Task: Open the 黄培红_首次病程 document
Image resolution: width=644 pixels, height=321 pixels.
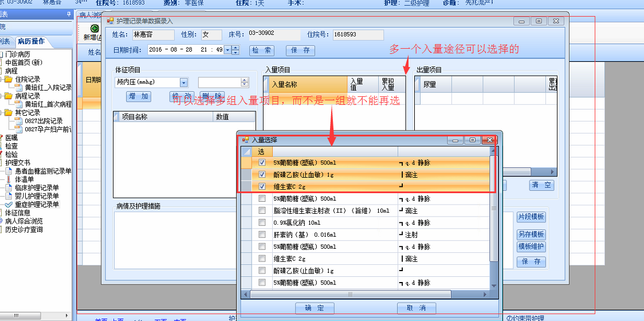Action: coord(48,104)
